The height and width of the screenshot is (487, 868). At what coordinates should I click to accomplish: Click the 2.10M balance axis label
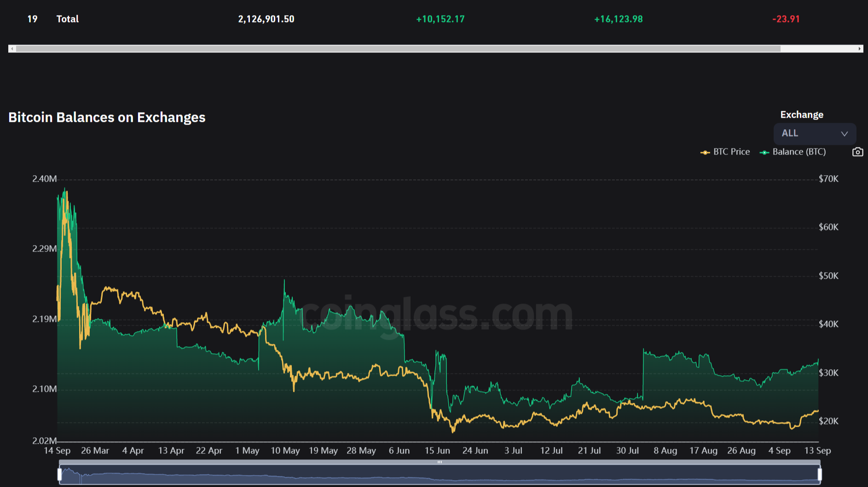click(45, 389)
